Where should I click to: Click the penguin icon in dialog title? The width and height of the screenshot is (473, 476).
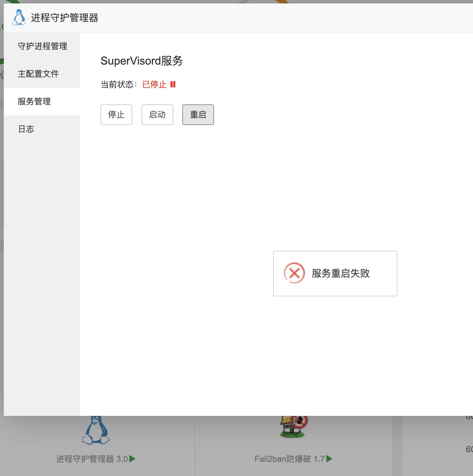(19, 17)
